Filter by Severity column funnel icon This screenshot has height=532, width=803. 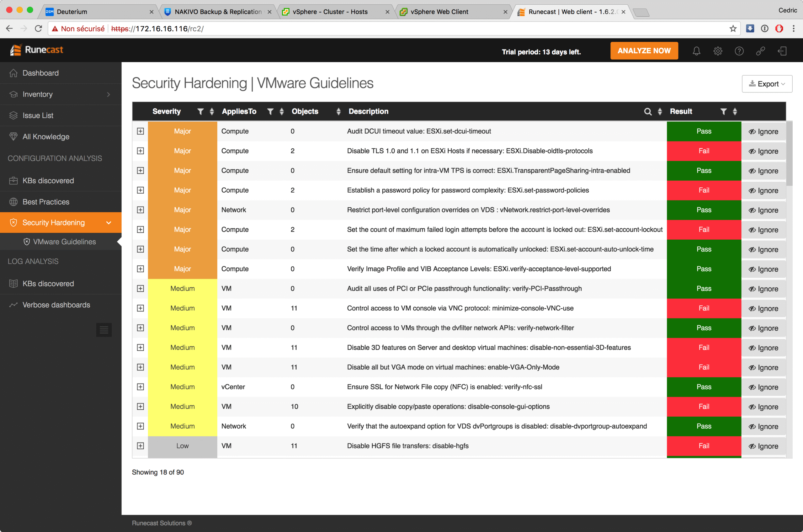(200, 112)
